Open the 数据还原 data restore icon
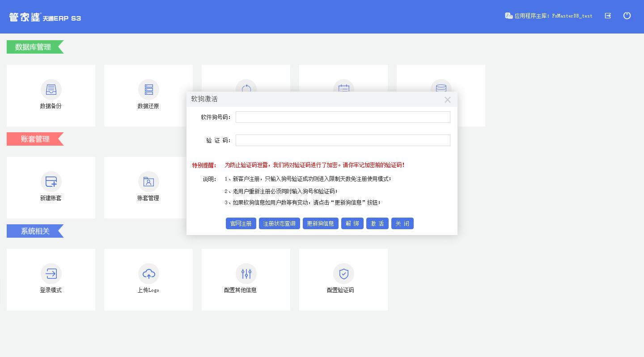This screenshot has width=644, height=357. pos(148,89)
